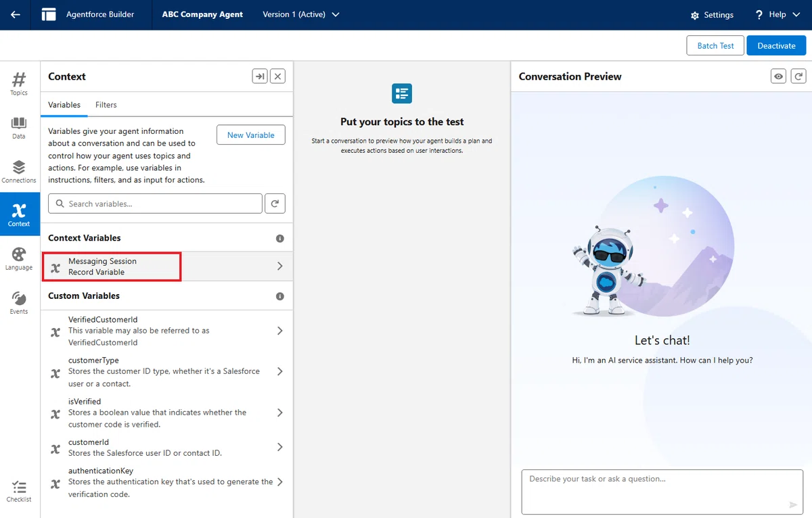The width and height of the screenshot is (812, 518).
Task: Switch to the Filters tab
Action: pos(106,105)
